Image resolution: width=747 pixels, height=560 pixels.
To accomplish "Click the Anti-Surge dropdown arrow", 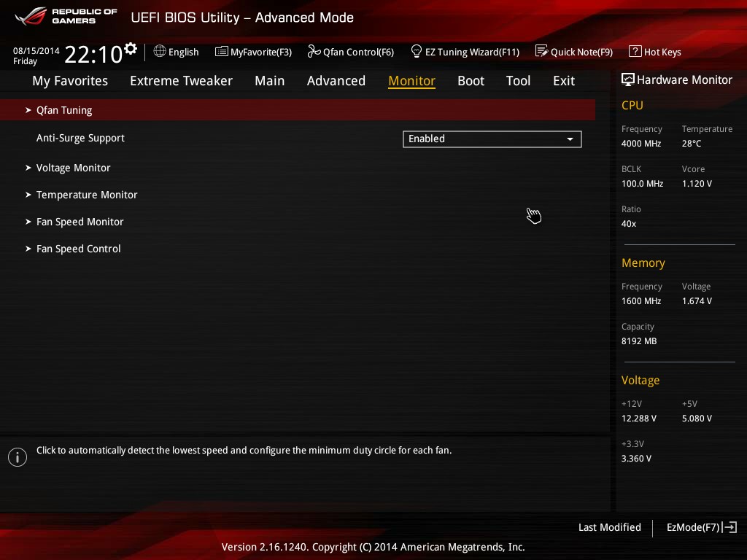I will tap(570, 139).
